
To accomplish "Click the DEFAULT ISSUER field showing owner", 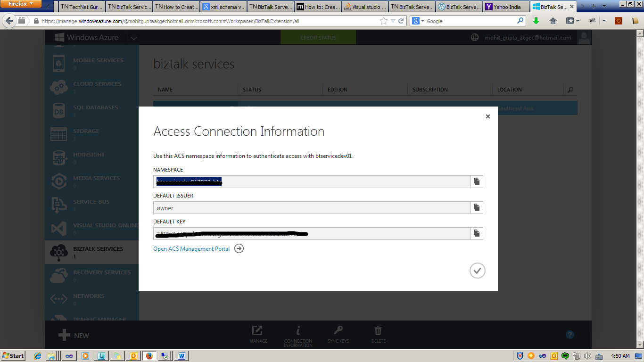I will pyautogui.click(x=312, y=207).
